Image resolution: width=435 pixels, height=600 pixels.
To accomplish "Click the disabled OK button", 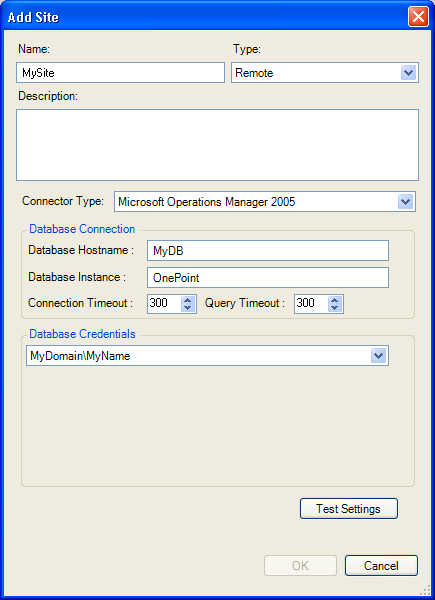I will (x=300, y=566).
